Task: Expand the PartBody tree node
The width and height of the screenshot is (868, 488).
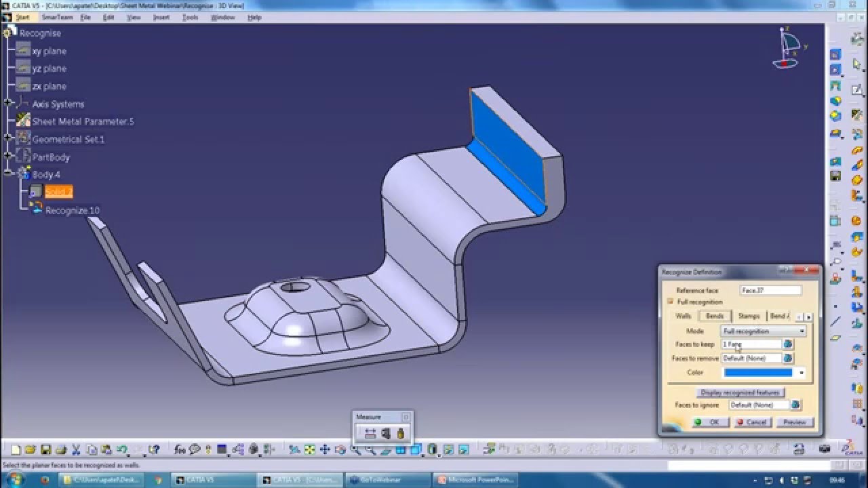Action: (7, 157)
